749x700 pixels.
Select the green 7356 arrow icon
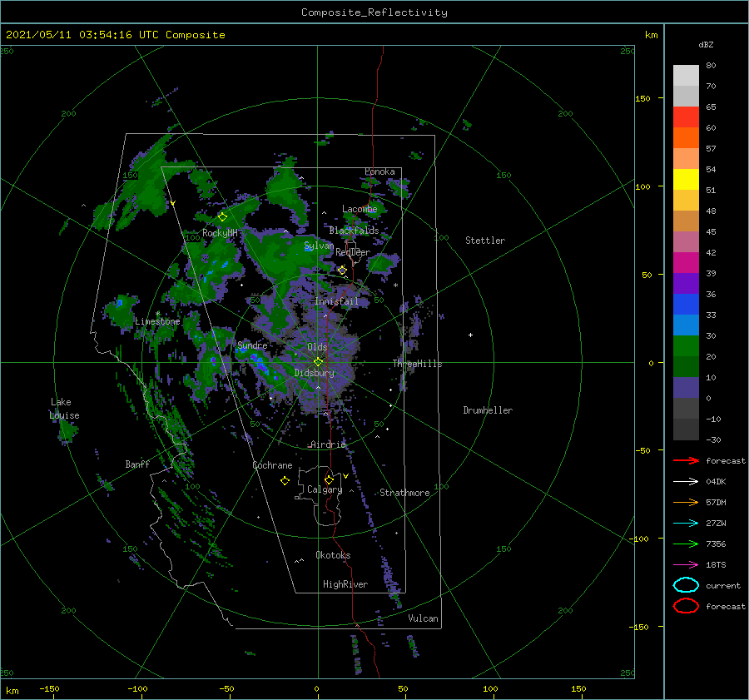point(686,544)
